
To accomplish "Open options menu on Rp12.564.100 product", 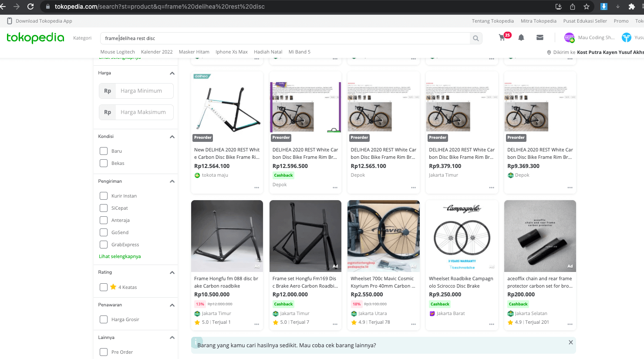I will coord(257,188).
